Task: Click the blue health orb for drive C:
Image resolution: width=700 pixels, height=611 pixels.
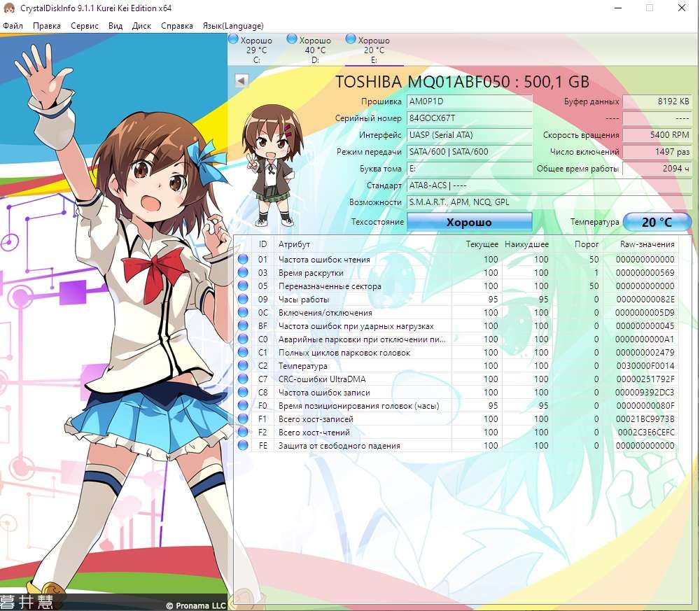Action: [233, 39]
